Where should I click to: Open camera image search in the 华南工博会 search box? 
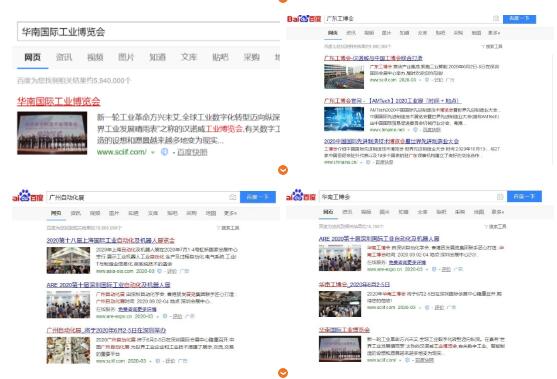click(x=500, y=196)
